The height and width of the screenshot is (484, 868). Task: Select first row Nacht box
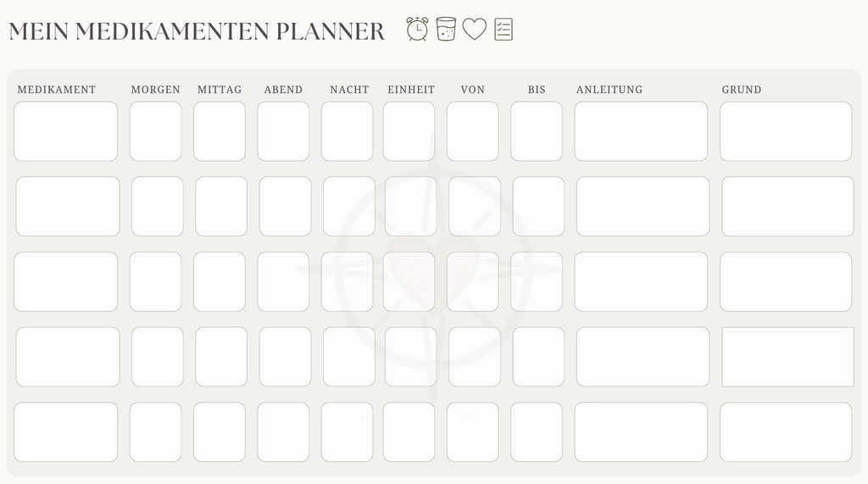347,131
